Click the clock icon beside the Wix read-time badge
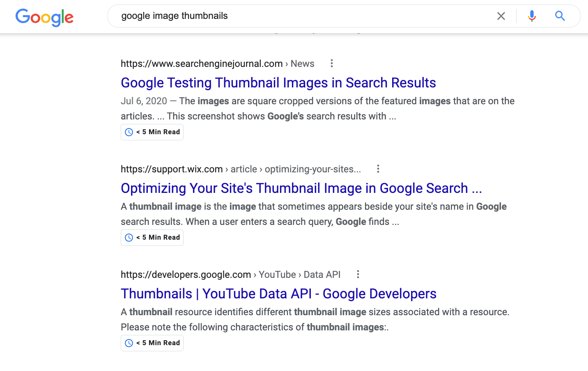 129,237
